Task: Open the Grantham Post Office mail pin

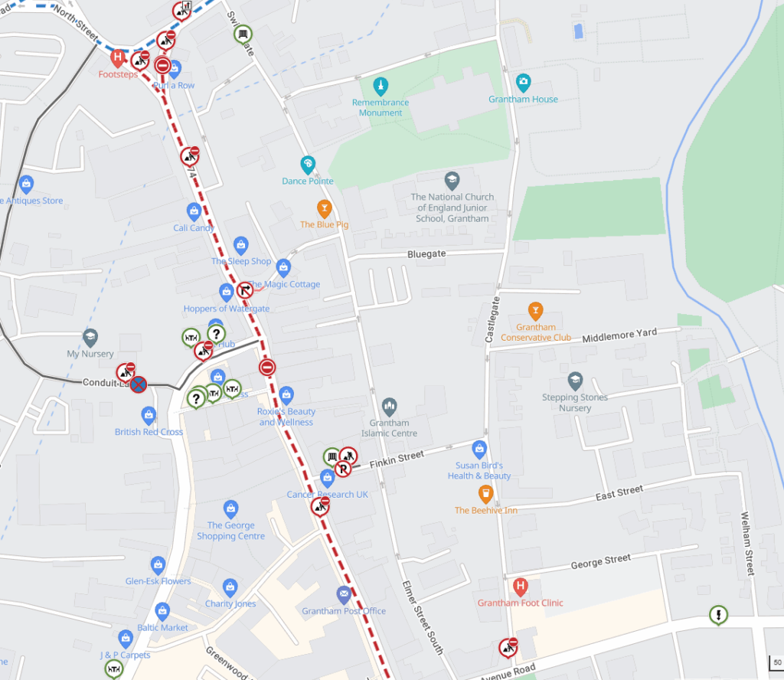Action: coord(344,595)
